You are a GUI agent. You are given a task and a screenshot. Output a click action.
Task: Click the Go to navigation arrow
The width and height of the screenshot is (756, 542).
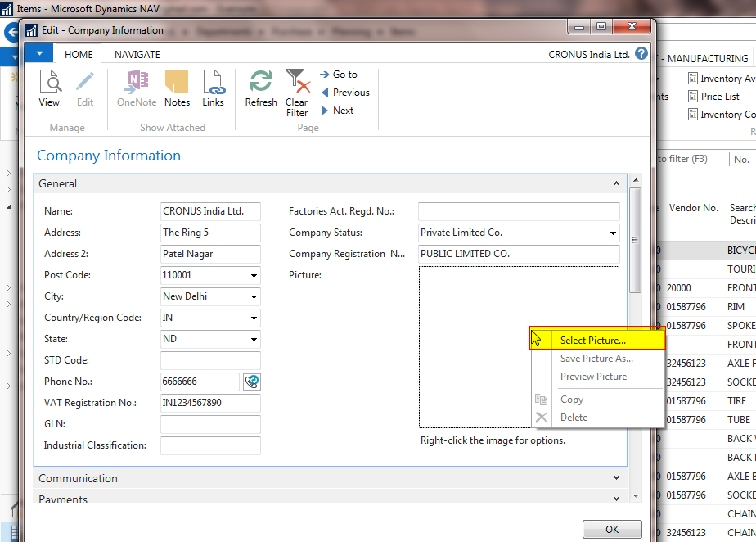point(341,74)
